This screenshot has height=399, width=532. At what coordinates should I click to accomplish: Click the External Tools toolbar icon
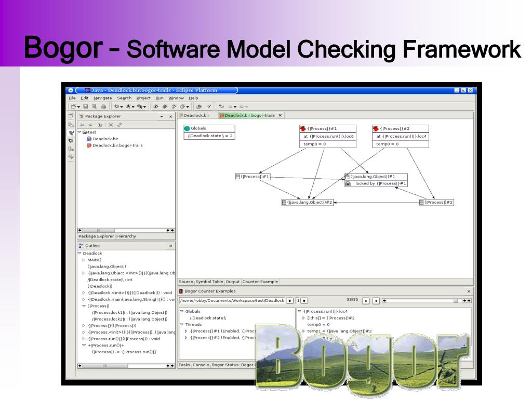(139, 107)
